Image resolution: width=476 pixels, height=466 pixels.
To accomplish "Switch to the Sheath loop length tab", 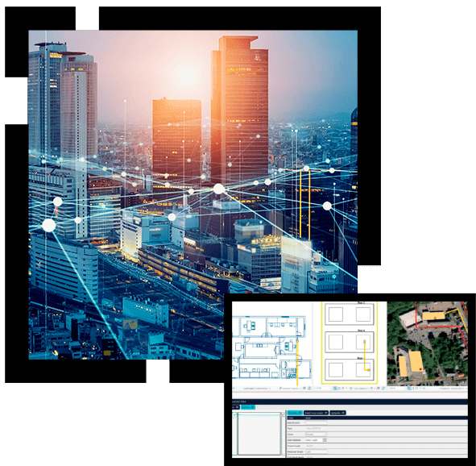I will tap(316, 413).
